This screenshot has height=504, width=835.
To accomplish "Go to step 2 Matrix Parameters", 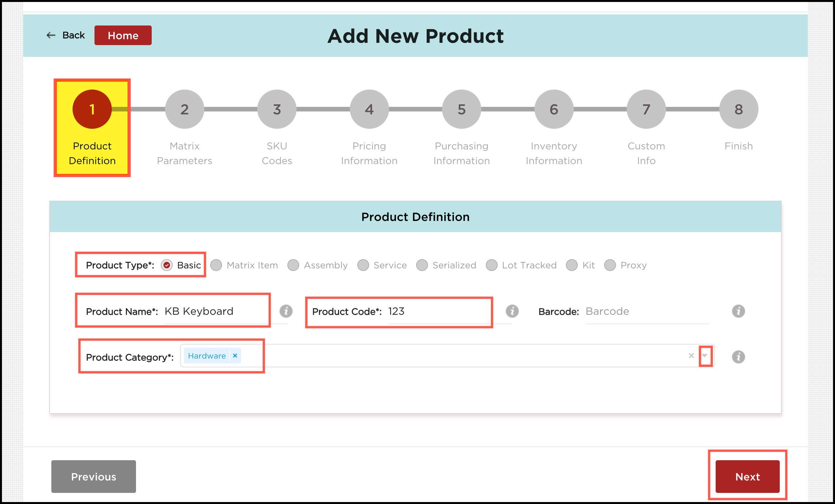I will (184, 109).
